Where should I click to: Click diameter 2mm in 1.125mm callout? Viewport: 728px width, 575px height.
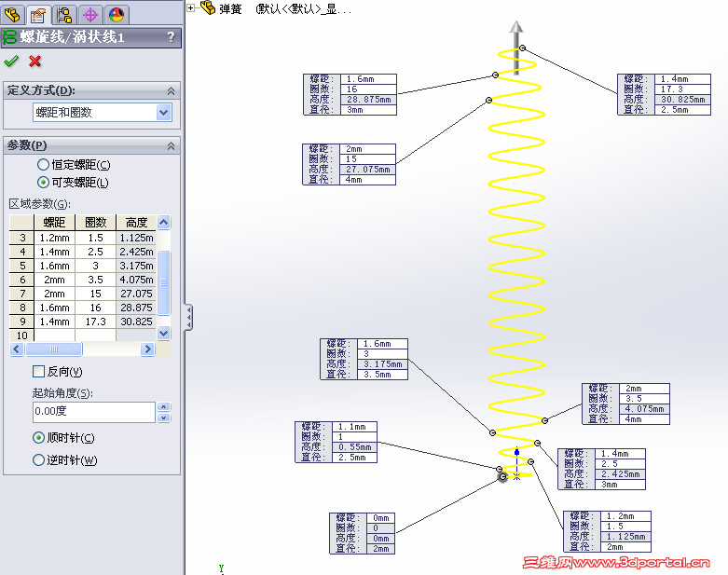pyautogui.click(x=625, y=547)
